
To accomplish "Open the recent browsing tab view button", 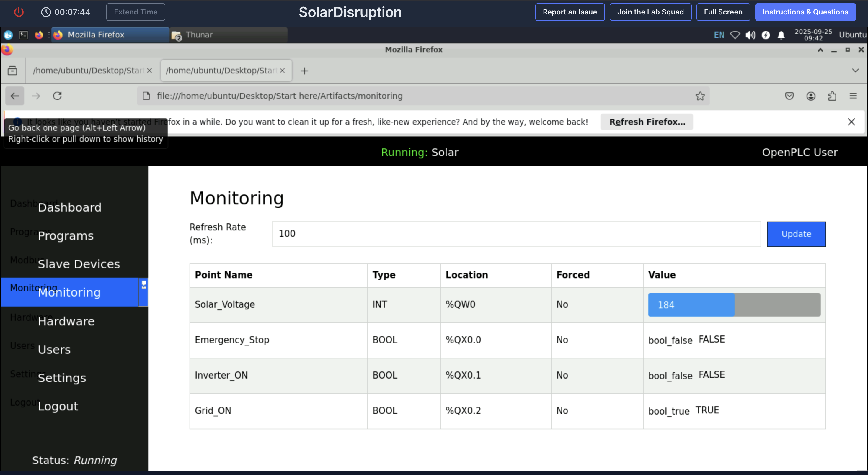I will tap(12, 70).
